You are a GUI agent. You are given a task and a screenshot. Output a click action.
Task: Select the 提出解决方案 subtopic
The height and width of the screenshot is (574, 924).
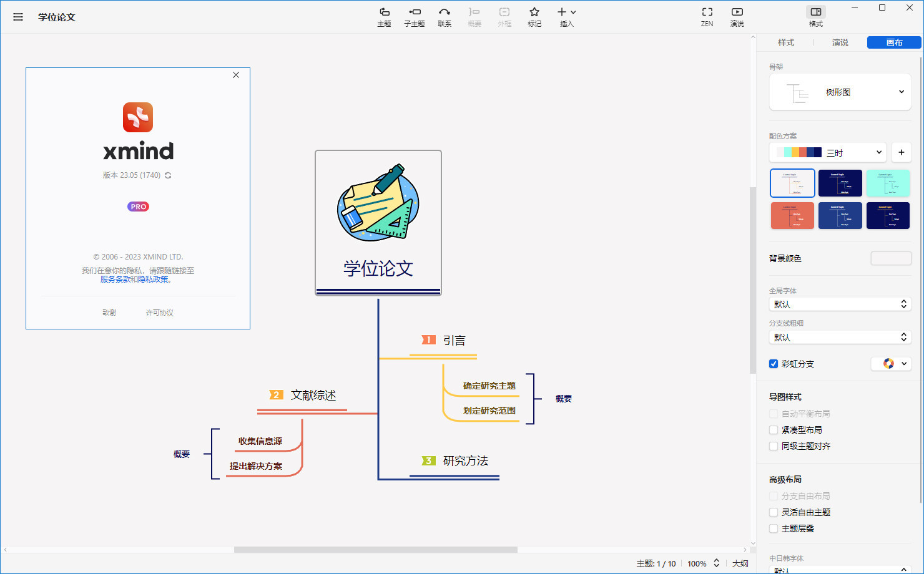click(256, 466)
